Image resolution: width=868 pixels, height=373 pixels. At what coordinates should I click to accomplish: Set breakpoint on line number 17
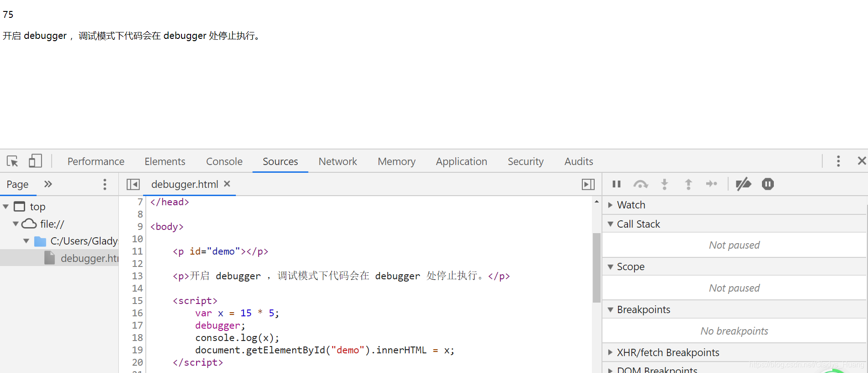pyautogui.click(x=138, y=325)
